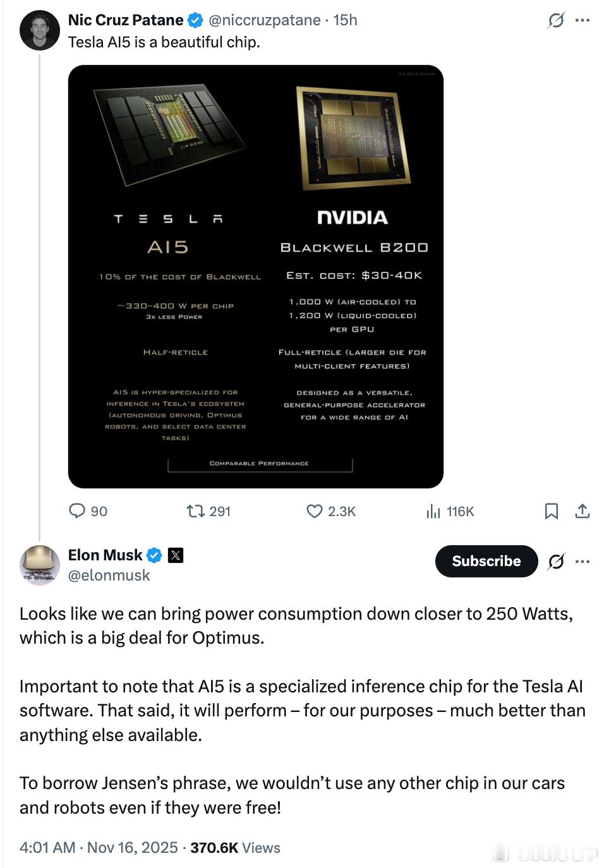The image size is (604, 868).
Task: Repost the Tesla AI5 chip tweet
Action: coord(208,511)
